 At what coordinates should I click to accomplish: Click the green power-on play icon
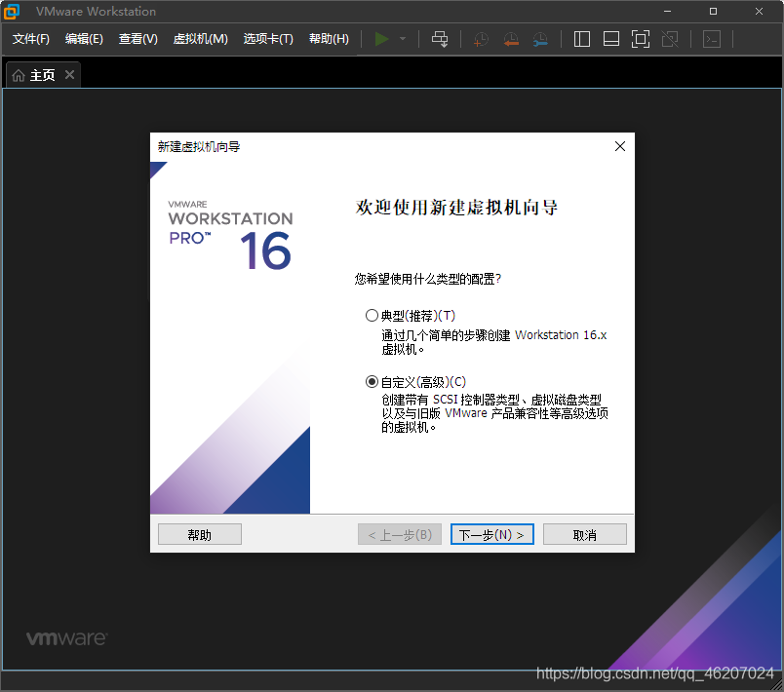point(381,38)
